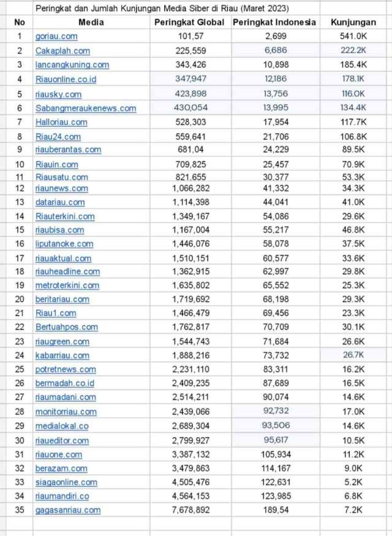Select the Peringkat Global header cell
Screen dimensions: 392x536
pyautogui.click(x=191, y=23)
